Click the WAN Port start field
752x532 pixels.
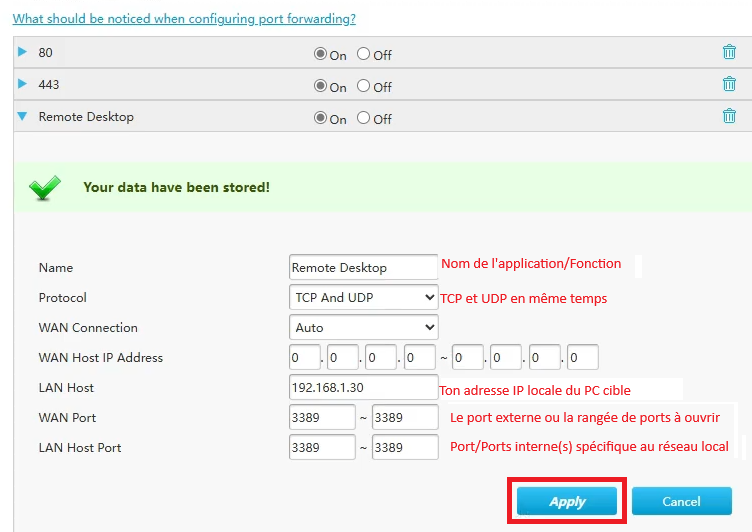(322, 417)
